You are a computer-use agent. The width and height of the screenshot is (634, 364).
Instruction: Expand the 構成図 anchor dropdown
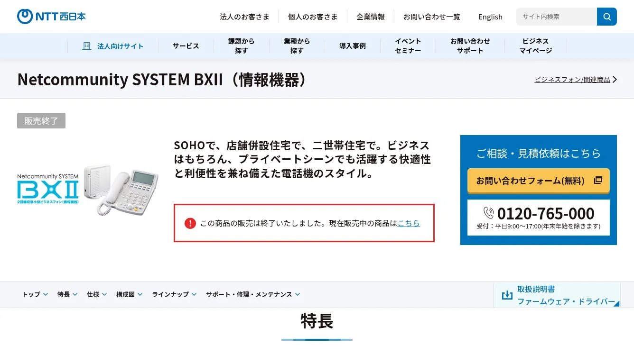tap(129, 294)
